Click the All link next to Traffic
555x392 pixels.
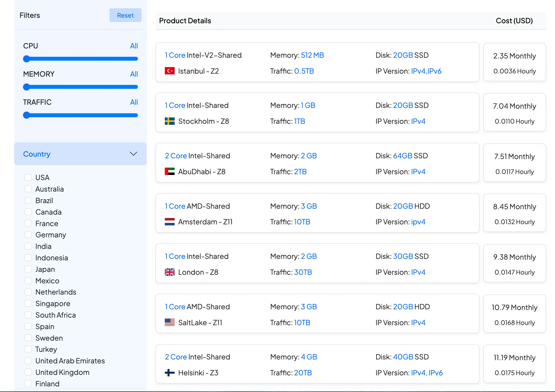134,102
